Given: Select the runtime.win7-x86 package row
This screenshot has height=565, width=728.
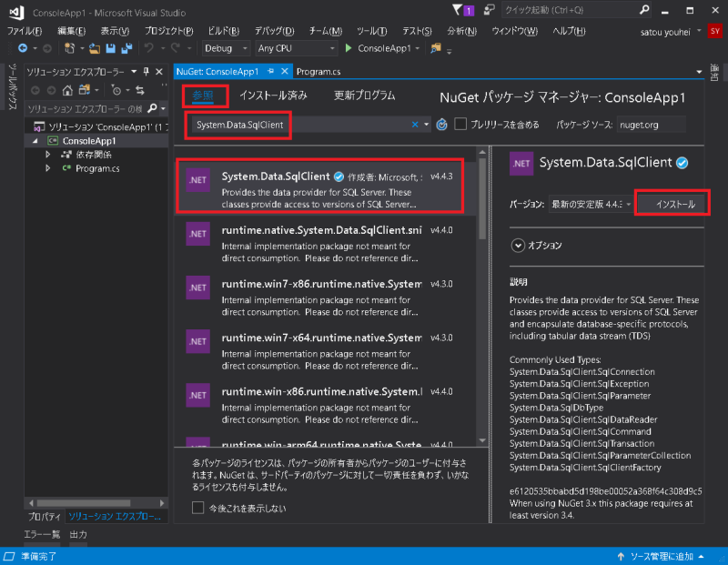Looking at the screenshot, I should click(x=325, y=297).
